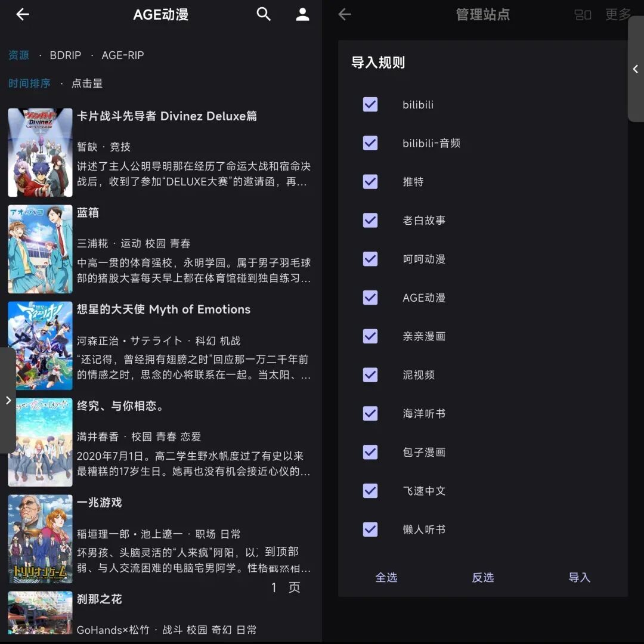Uncheck the bilibili-音频 rule checkbox
This screenshot has height=644, width=644.
(x=370, y=143)
